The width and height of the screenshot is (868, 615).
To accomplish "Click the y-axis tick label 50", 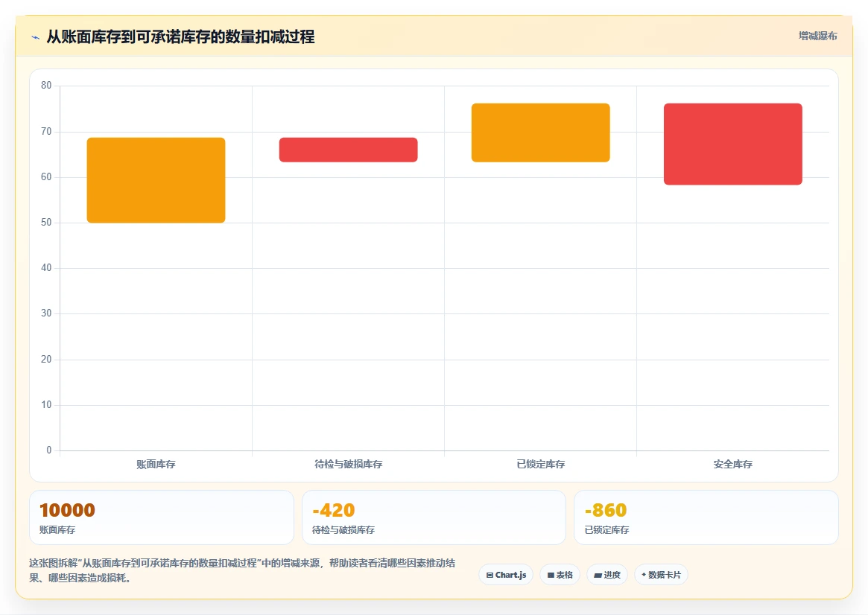I will point(46,223).
